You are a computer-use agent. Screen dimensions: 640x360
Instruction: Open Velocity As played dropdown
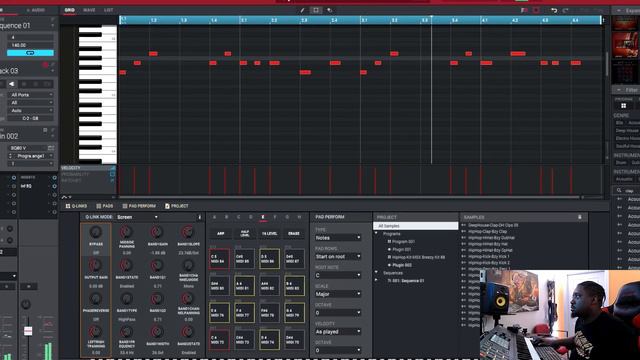tap(338, 332)
